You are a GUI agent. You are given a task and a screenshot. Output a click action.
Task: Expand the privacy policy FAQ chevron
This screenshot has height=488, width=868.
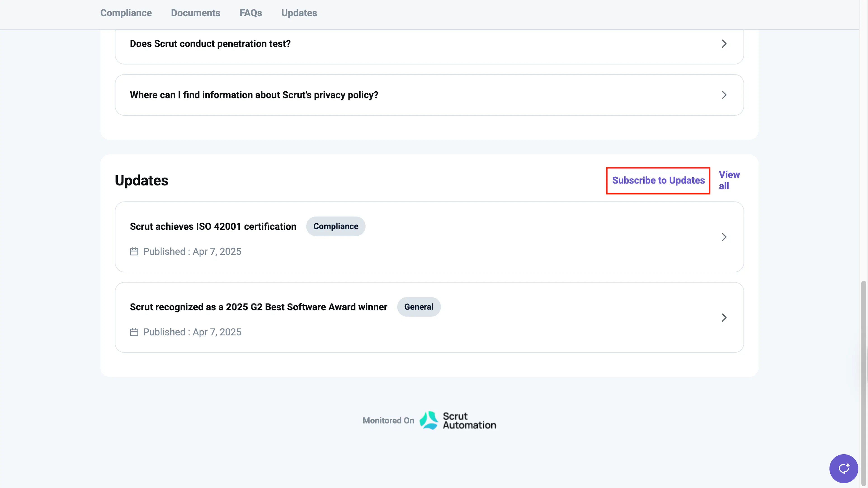coord(724,95)
